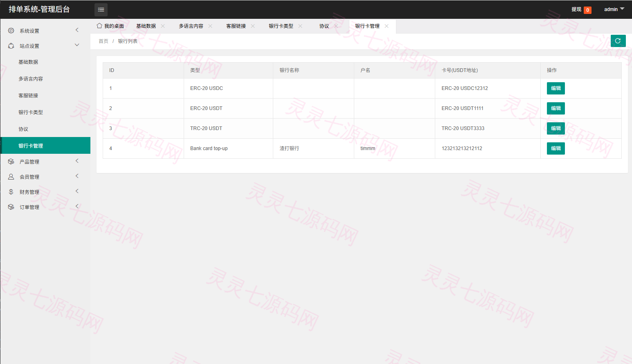The image size is (632, 364).
Task: Click the green refresh icon button
Action: (618, 41)
